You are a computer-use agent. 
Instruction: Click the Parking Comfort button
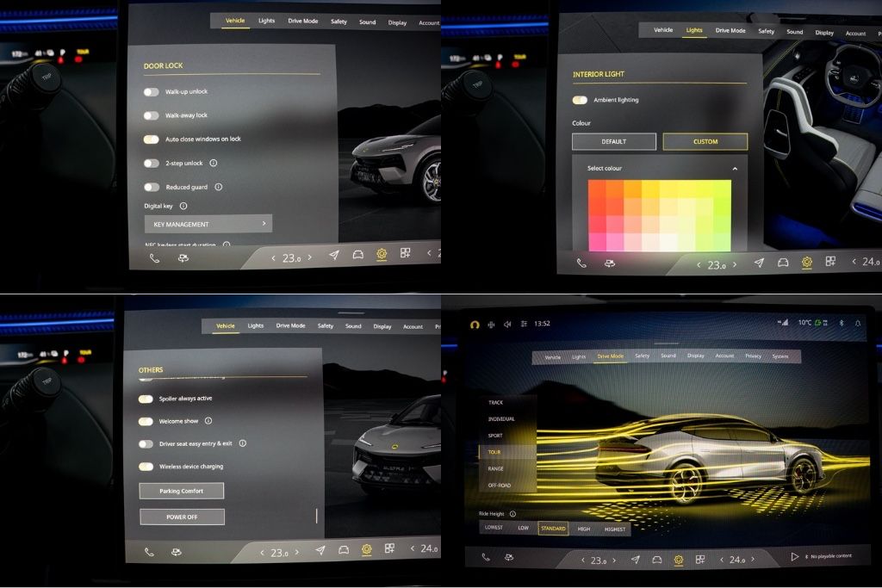pos(182,491)
